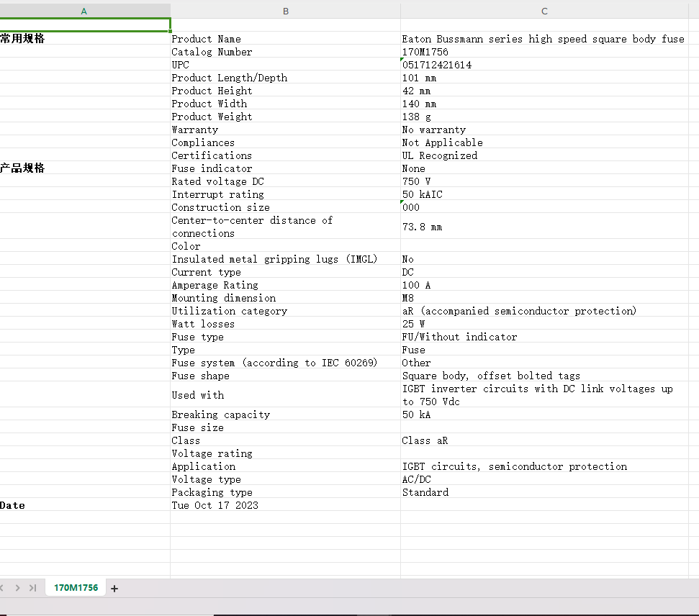
Task: Select the 'Product Name' cell
Action: click(285, 39)
